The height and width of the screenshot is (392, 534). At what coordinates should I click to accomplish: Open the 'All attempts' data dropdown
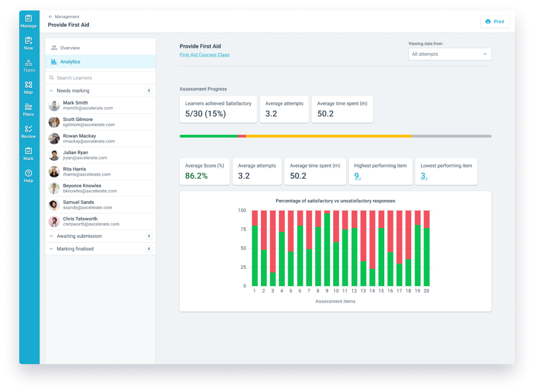coord(450,54)
